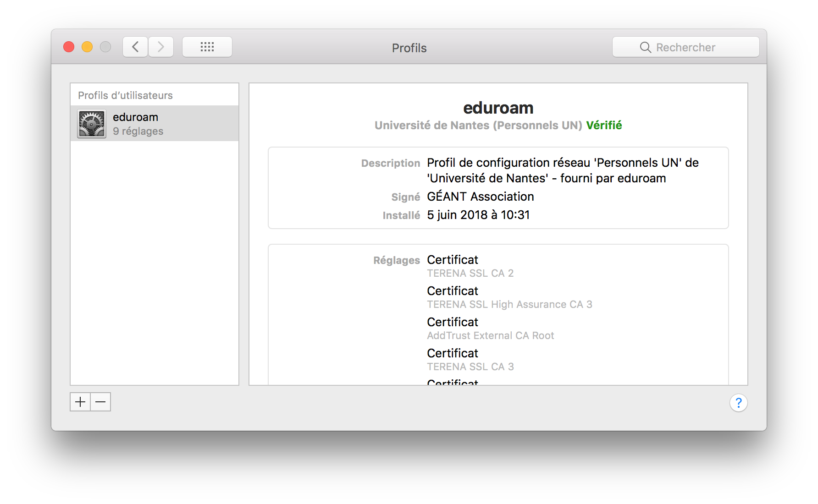The width and height of the screenshot is (818, 504).
Task: Click the remove profile minus icon
Action: coord(100,402)
